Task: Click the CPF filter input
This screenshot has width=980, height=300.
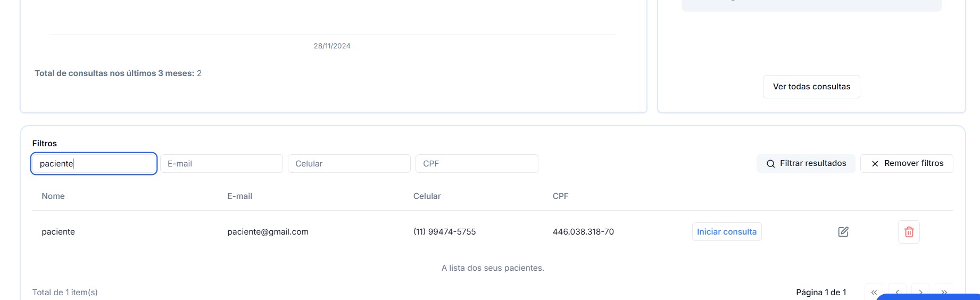Action: click(477, 164)
